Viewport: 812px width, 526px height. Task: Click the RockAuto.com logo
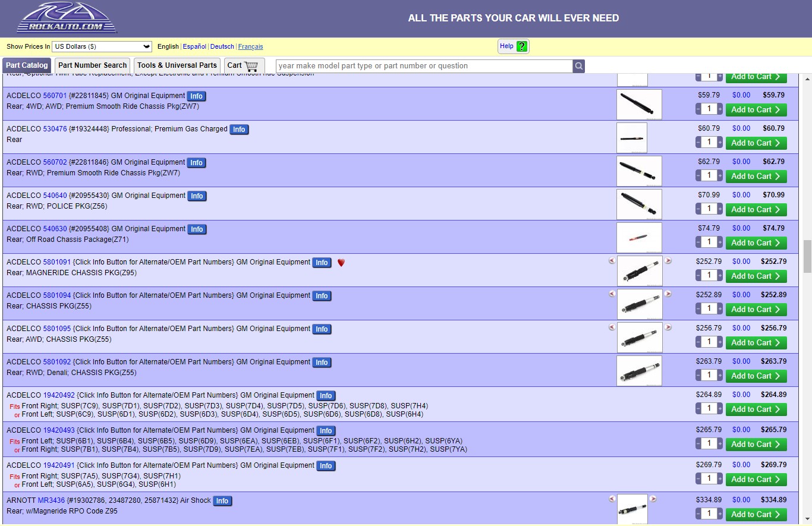(67, 18)
